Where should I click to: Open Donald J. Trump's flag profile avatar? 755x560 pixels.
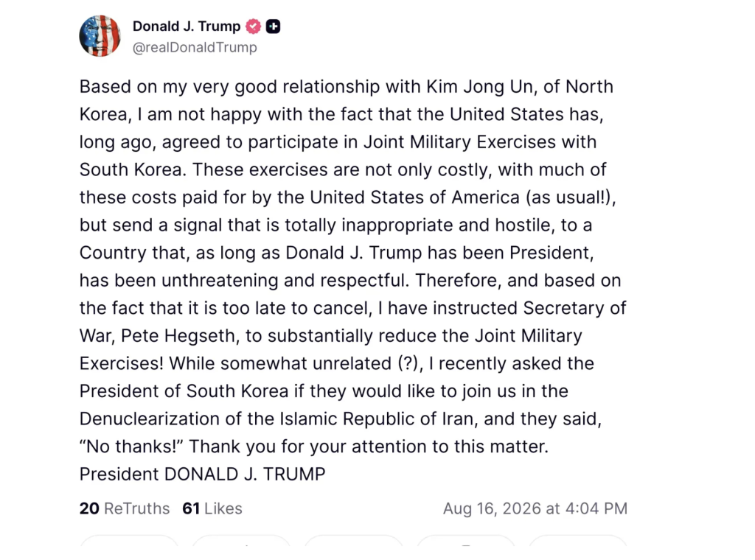coord(100,36)
